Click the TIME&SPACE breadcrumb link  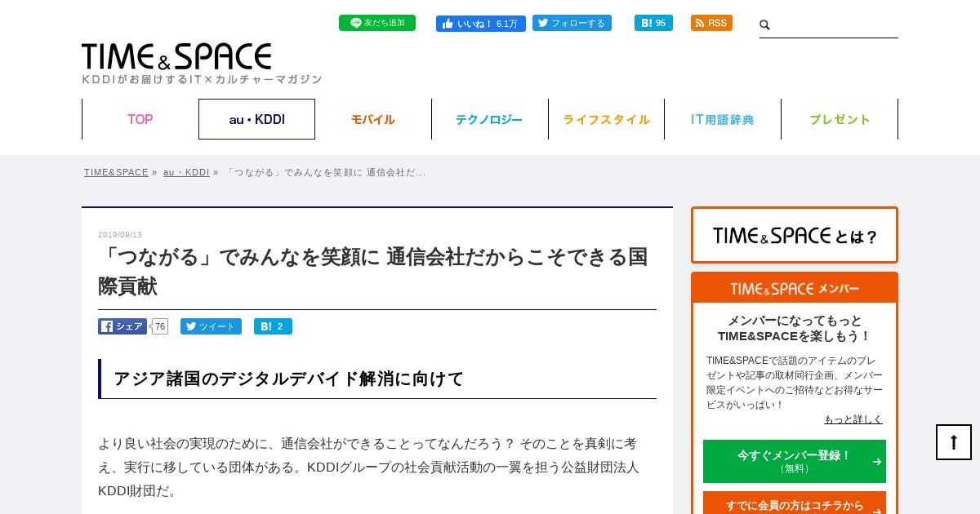pyautogui.click(x=116, y=172)
